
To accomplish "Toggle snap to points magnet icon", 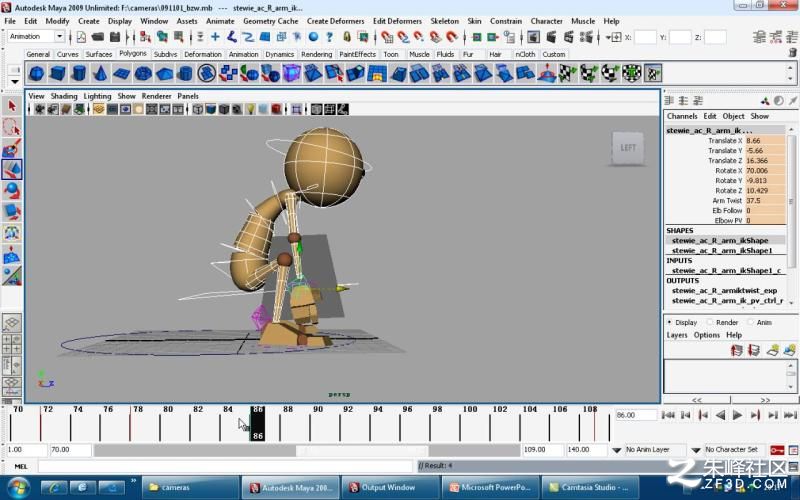I will (x=419, y=37).
